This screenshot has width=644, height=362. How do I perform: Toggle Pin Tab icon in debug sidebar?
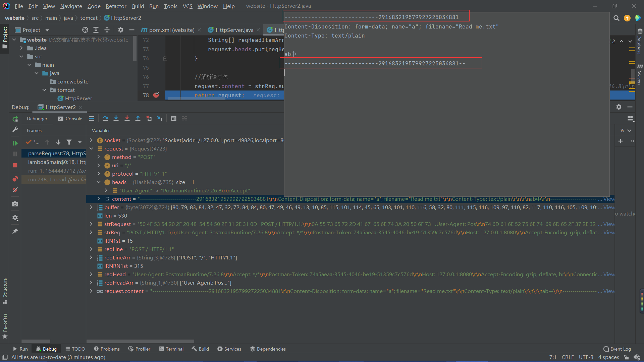(x=15, y=231)
